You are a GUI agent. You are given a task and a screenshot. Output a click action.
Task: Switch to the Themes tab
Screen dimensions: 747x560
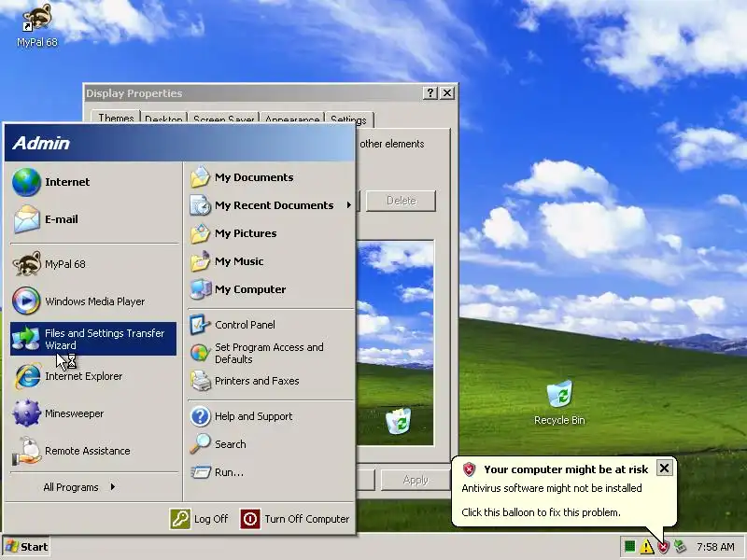pos(115,119)
